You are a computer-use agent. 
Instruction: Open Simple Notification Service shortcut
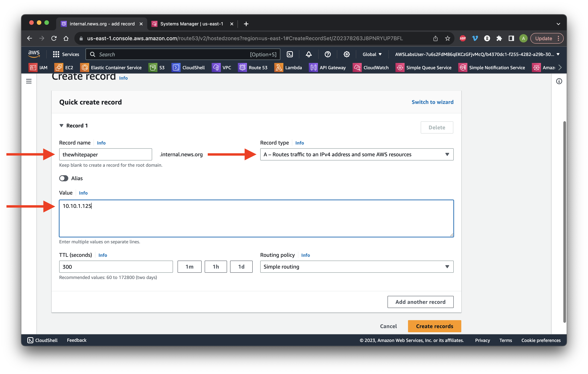tap(491, 68)
